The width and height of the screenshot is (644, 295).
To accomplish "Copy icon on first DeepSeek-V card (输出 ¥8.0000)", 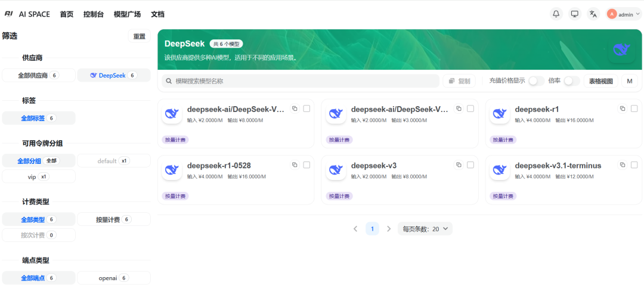I will click(295, 108).
